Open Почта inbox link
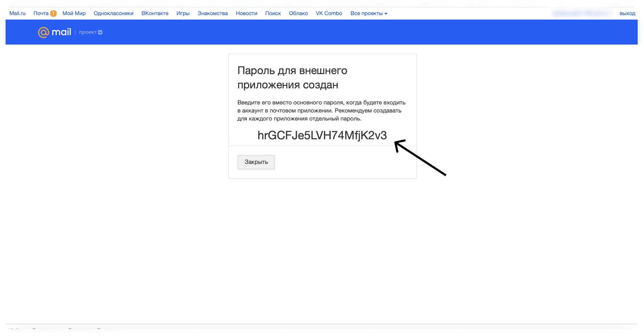644x336 pixels. 41,13
